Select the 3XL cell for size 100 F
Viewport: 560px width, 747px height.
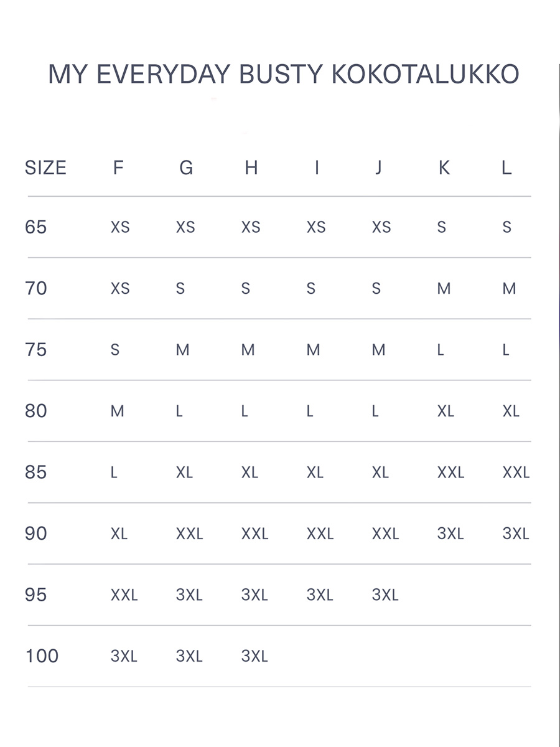[124, 656]
